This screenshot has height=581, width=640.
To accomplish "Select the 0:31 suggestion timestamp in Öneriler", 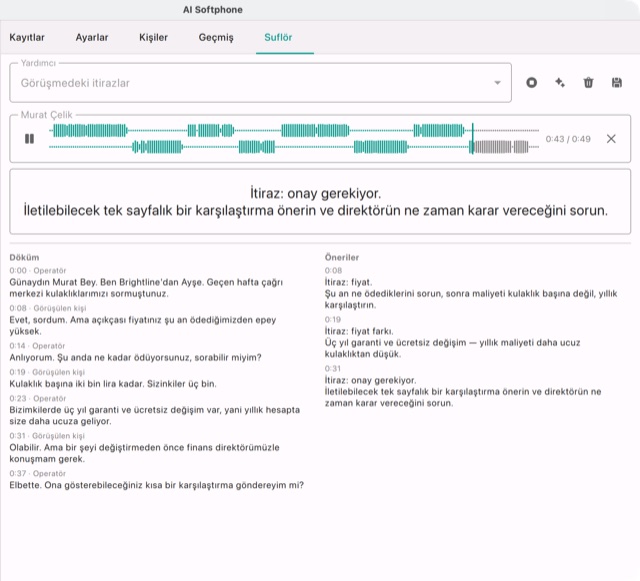I will pyautogui.click(x=333, y=368).
